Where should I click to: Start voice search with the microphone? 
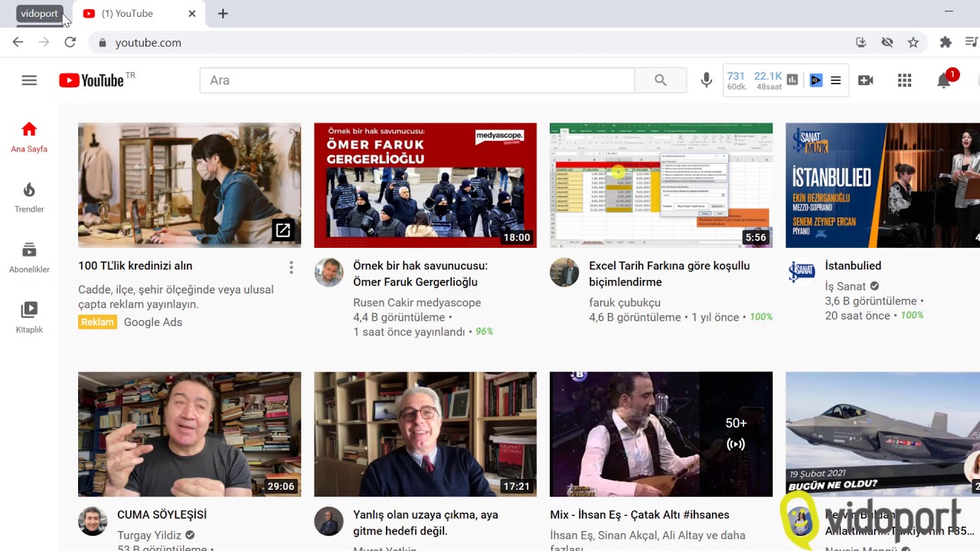pos(706,80)
